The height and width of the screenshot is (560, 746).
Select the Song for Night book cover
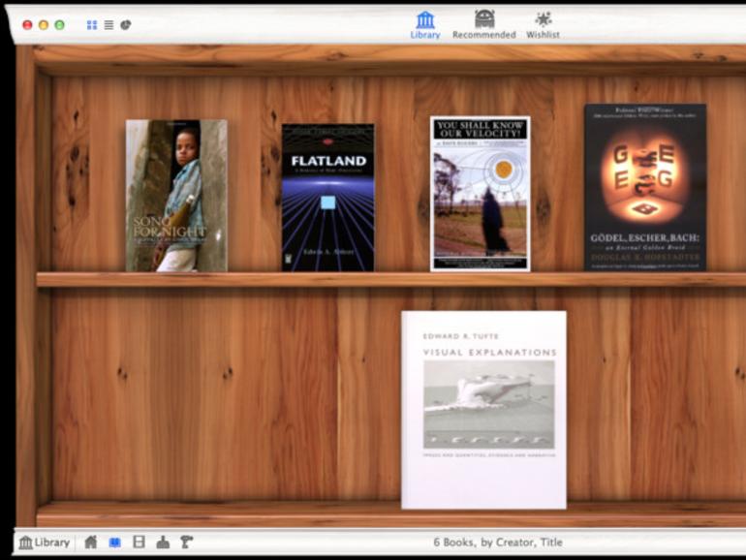[x=176, y=196]
